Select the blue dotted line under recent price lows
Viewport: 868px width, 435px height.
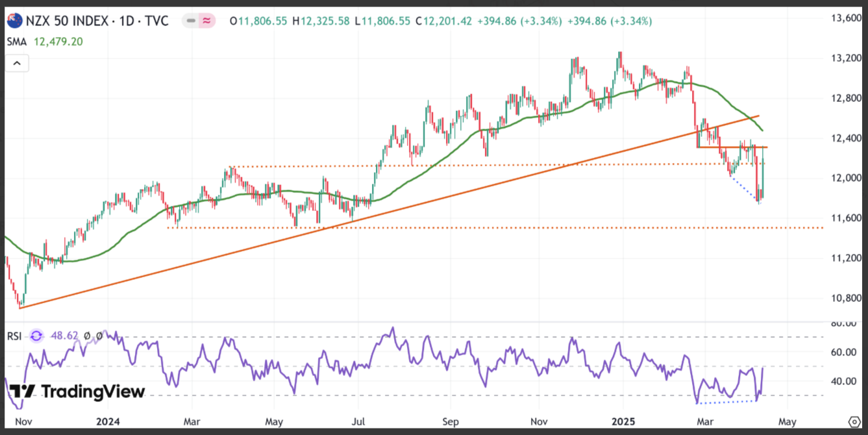pyautogui.click(x=745, y=188)
